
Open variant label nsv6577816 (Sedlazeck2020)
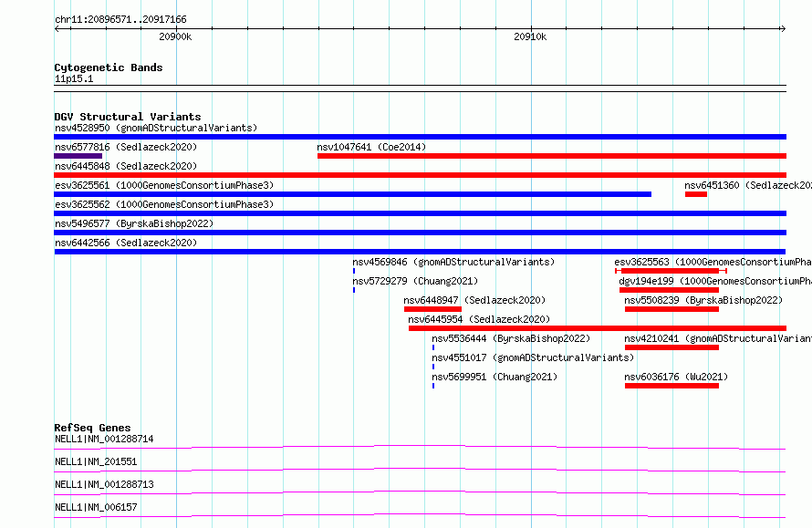126,147
